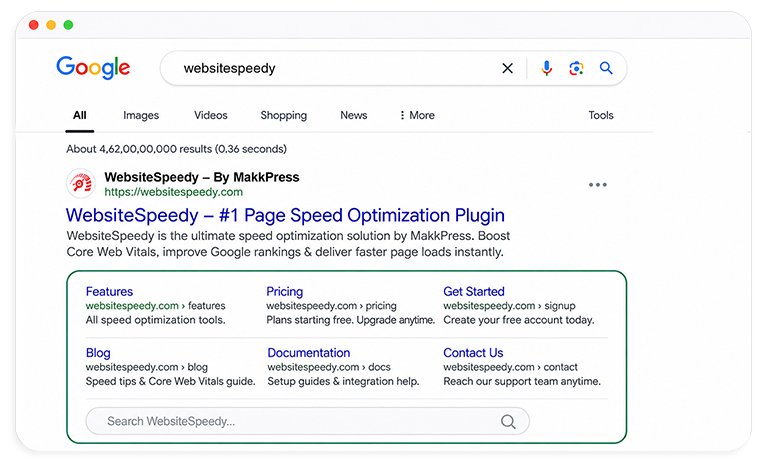Click the WebsiteSpeedy – By MakkPress site name
The width and height of the screenshot is (768, 462).
[x=202, y=177]
